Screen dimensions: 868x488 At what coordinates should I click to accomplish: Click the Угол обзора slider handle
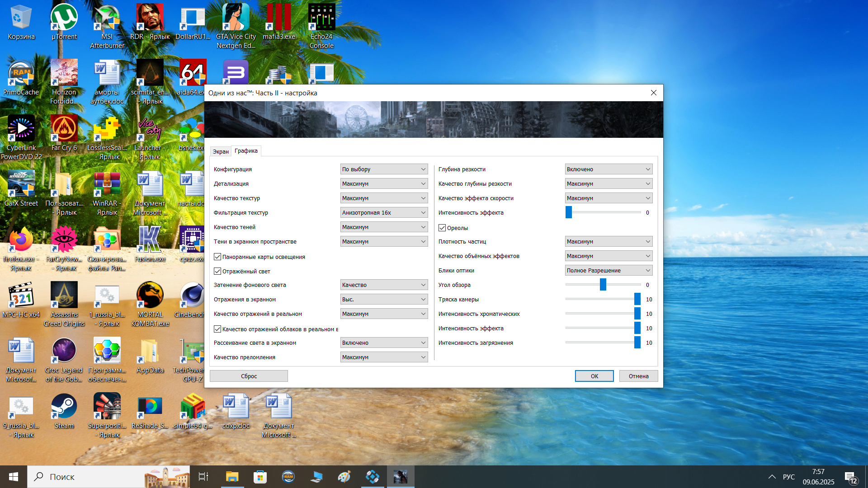pos(603,285)
